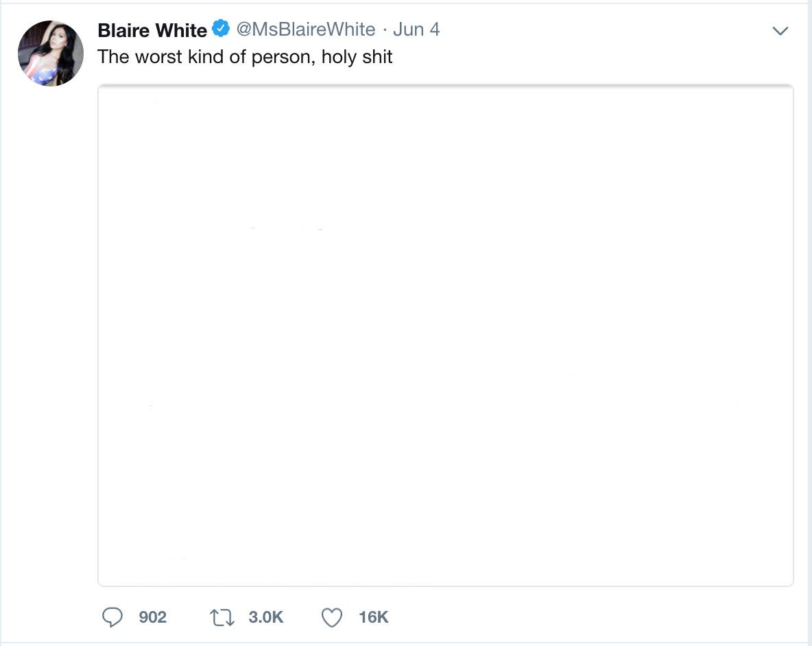This screenshot has width=812, height=646.
Task: Click blank area below the profile avatar
Action: (x=51, y=337)
